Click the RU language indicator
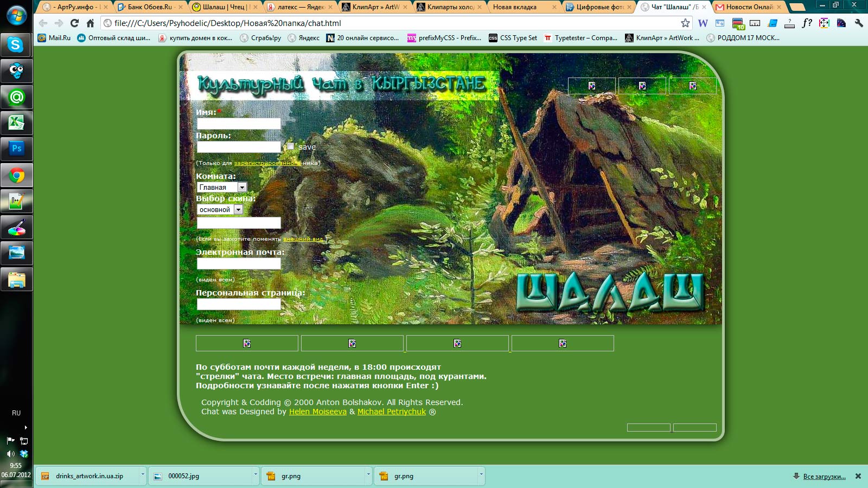The width and height of the screenshot is (868, 488). pyautogui.click(x=16, y=413)
